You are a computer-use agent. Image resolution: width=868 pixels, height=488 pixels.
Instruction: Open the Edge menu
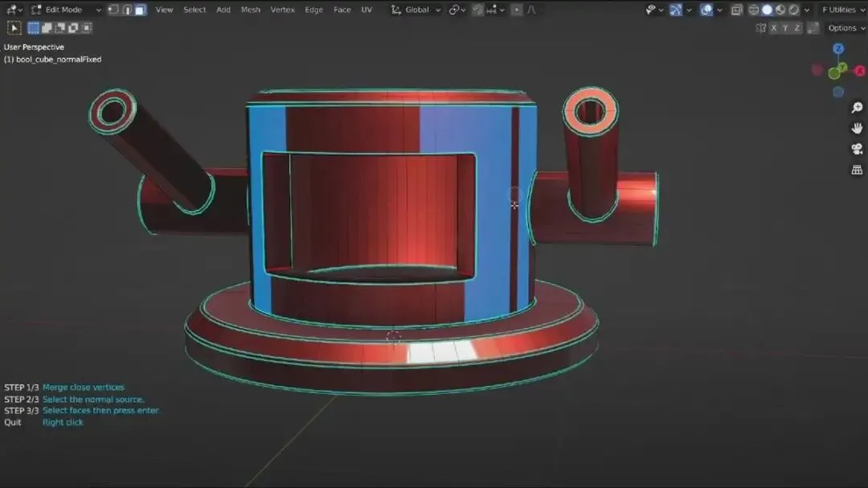click(x=314, y=10)
